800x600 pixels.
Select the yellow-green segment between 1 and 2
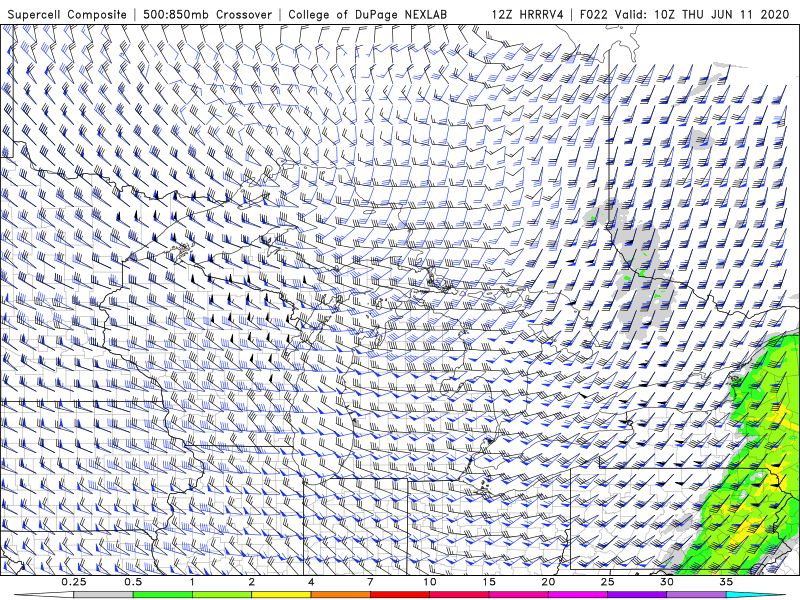tap(222, 595)
